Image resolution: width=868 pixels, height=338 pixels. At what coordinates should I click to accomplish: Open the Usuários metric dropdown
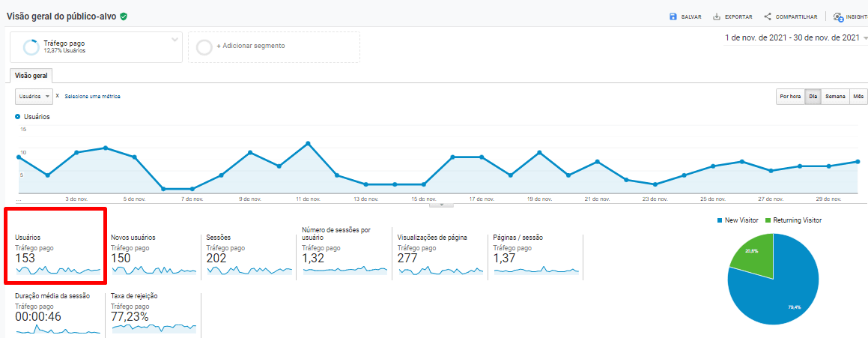[34, 97]
